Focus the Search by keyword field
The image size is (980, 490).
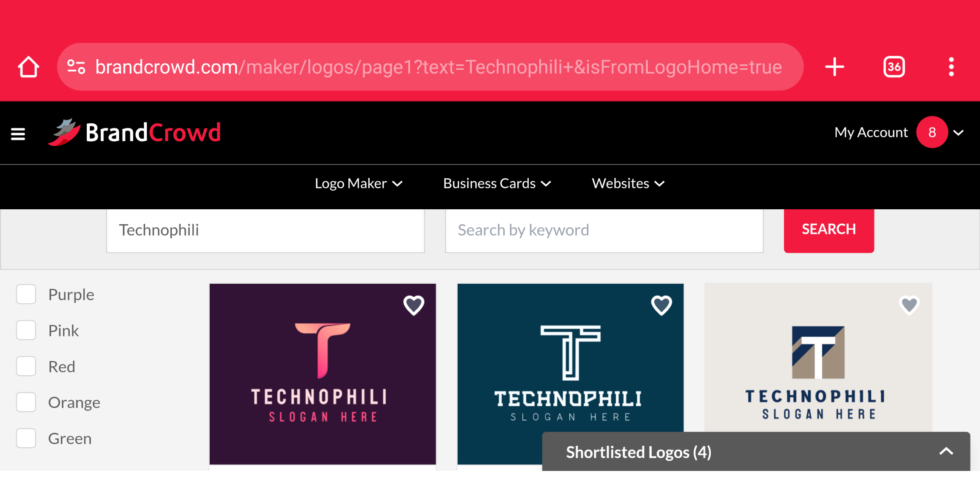point(604,230)
